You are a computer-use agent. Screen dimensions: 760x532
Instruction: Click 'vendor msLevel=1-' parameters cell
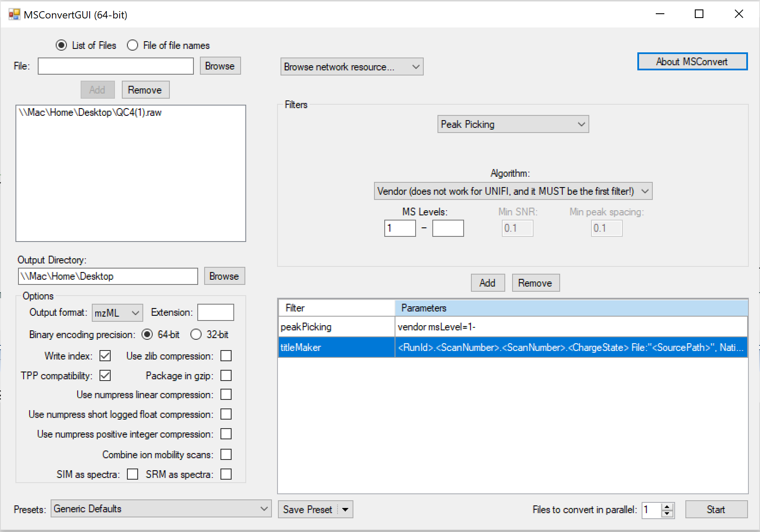pos(571,326)
